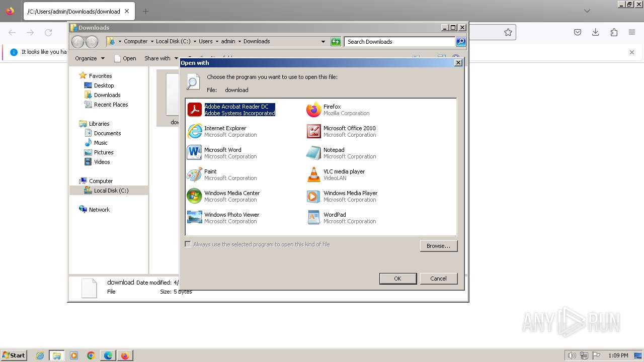Open a new Firefox tab

pyautogui.click(x=145, y=11)
